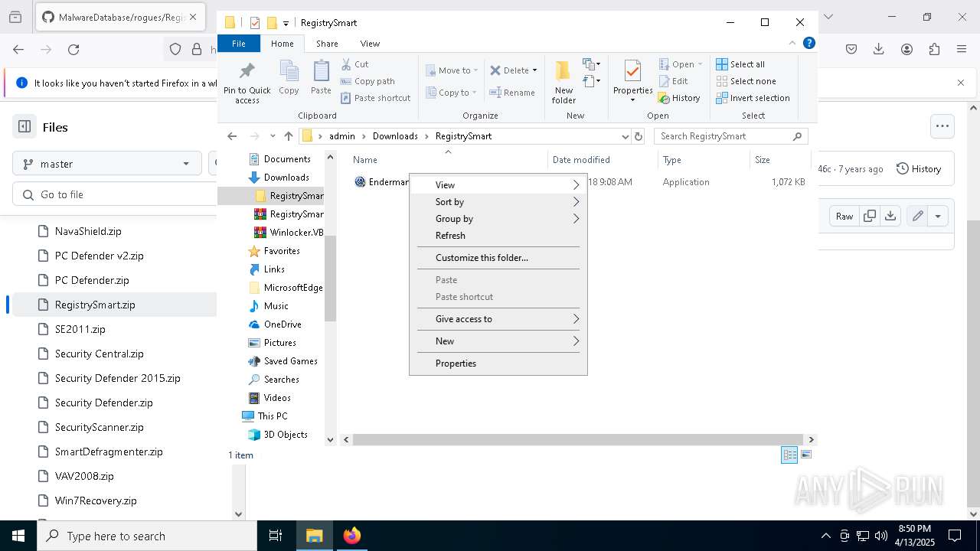Open Firefox application menu hamburger icon
The height and width of the screenshot is (551, 980).
click(962, 50)
